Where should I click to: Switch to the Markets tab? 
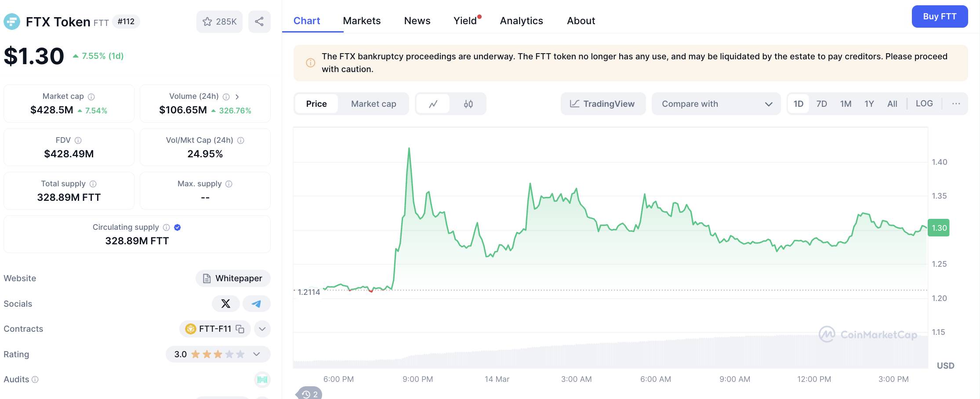click(x=362, y=21)
